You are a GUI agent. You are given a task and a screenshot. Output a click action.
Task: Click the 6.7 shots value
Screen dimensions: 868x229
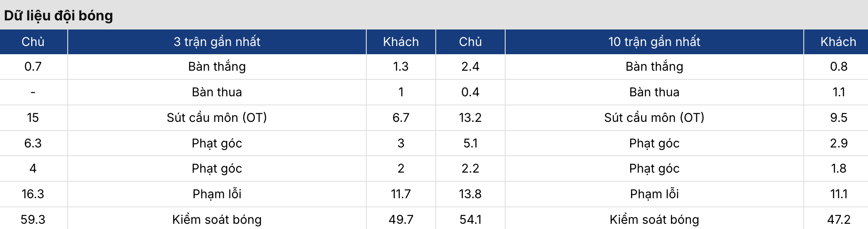[401, 118]
